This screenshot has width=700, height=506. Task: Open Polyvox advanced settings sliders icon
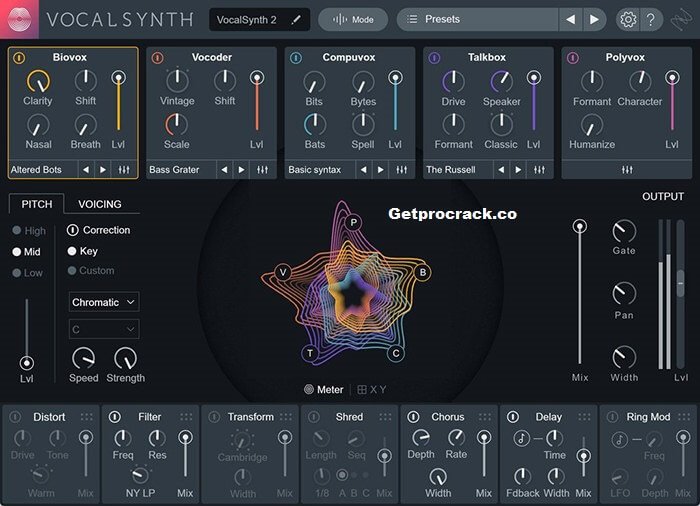pyautogui.click(x=627, y=170)
